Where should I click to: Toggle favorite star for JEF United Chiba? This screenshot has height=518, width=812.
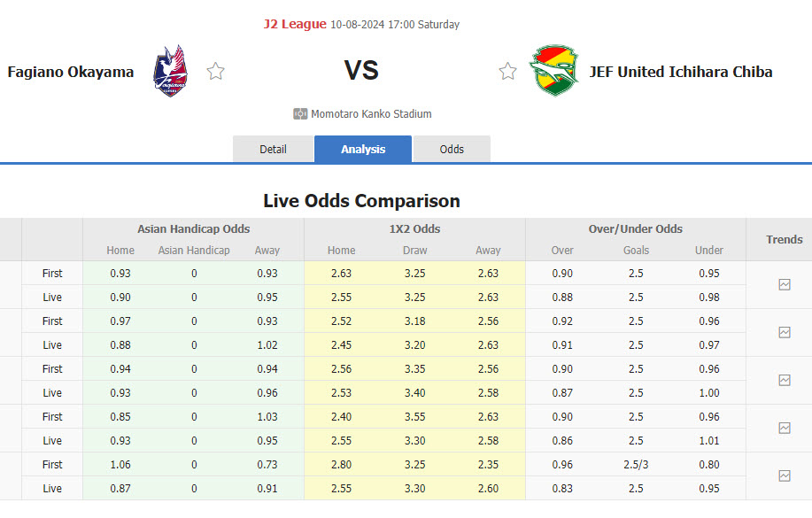click(507, 72)
